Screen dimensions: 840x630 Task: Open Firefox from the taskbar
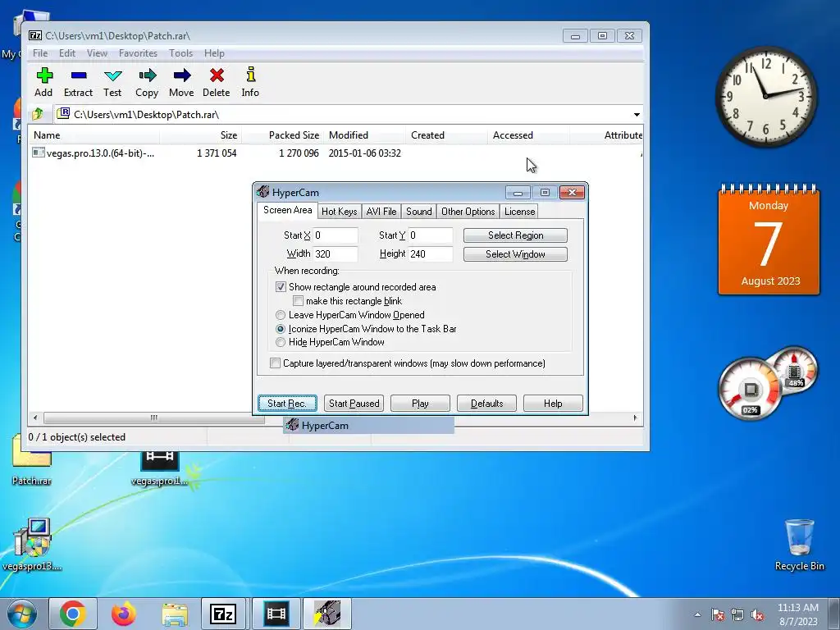(x=124, y=614)
